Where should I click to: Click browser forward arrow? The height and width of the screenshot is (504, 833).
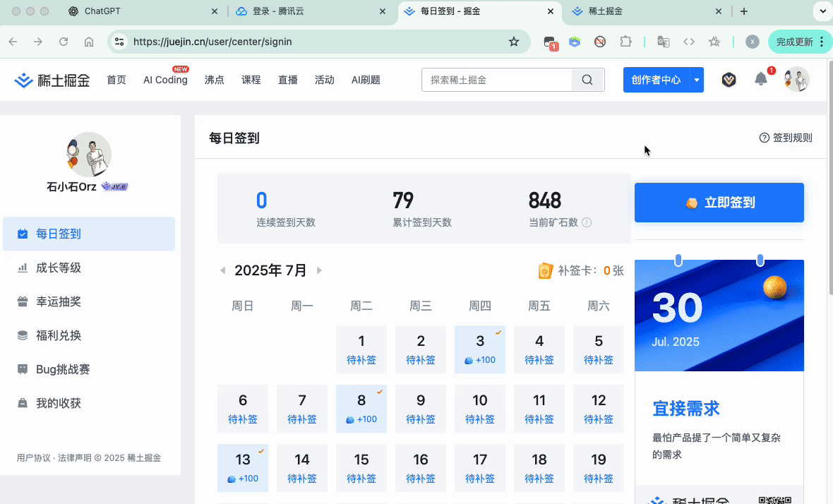(x=37, y=42)
